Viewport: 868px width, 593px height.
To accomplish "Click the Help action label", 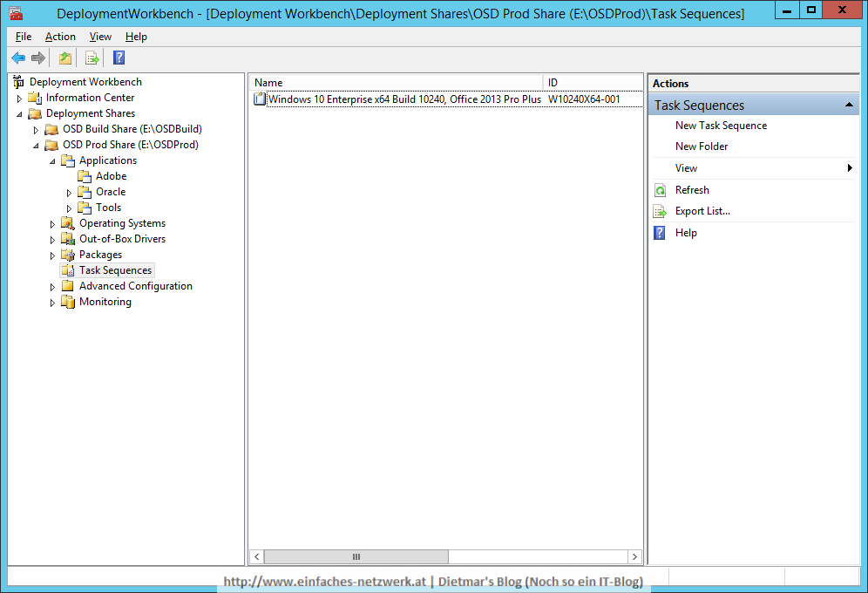I will (686, 233).
